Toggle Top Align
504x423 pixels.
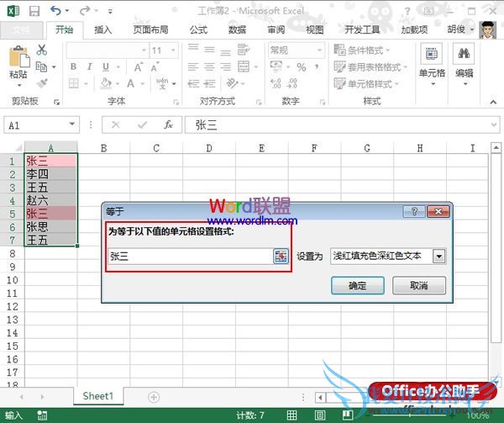coord(193,48)
